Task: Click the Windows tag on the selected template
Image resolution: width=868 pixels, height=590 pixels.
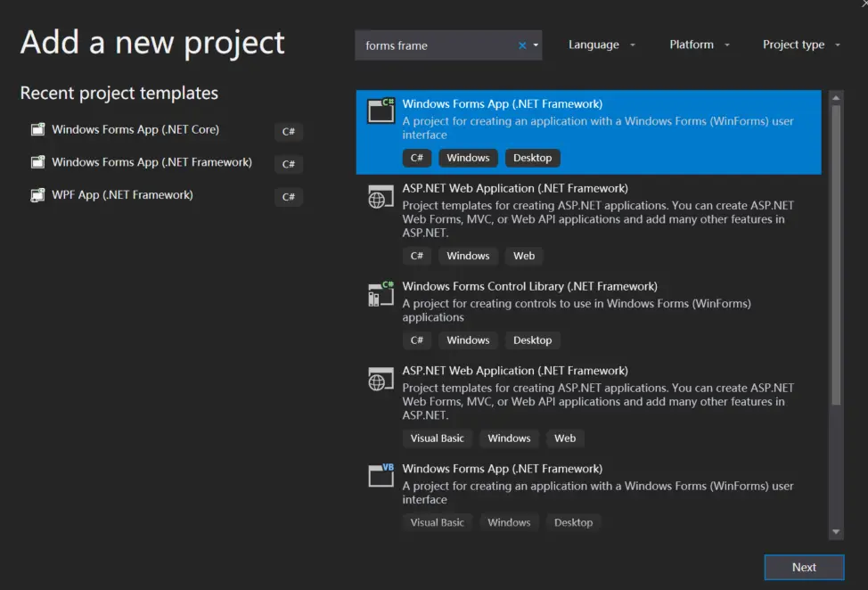Action: [469, 158]
